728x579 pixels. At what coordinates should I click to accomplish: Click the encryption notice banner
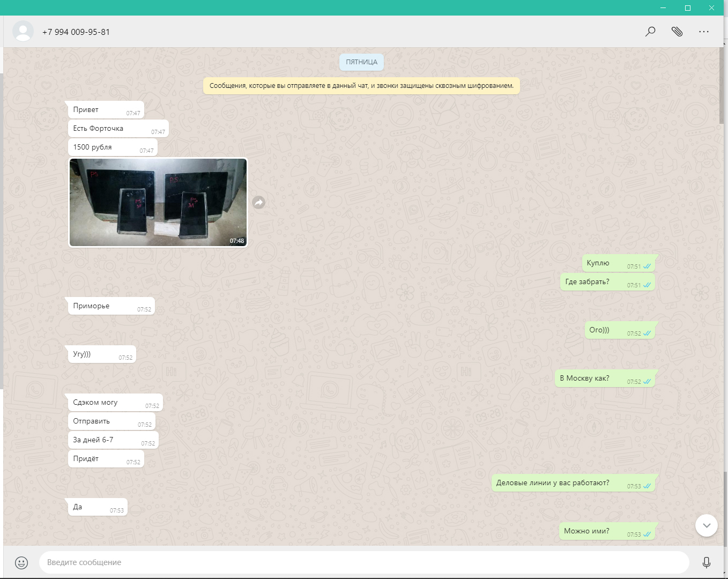[x=361, y=86]
